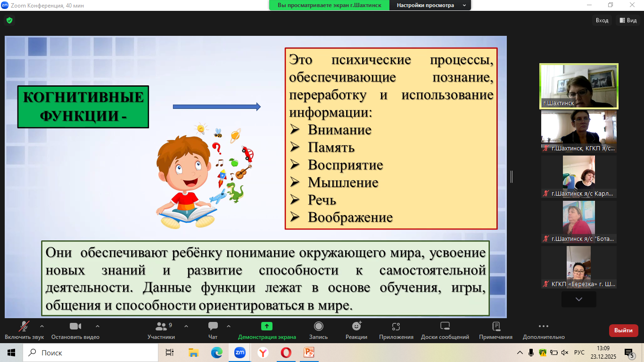Open the Приложения apps panel

coord(396,327)
